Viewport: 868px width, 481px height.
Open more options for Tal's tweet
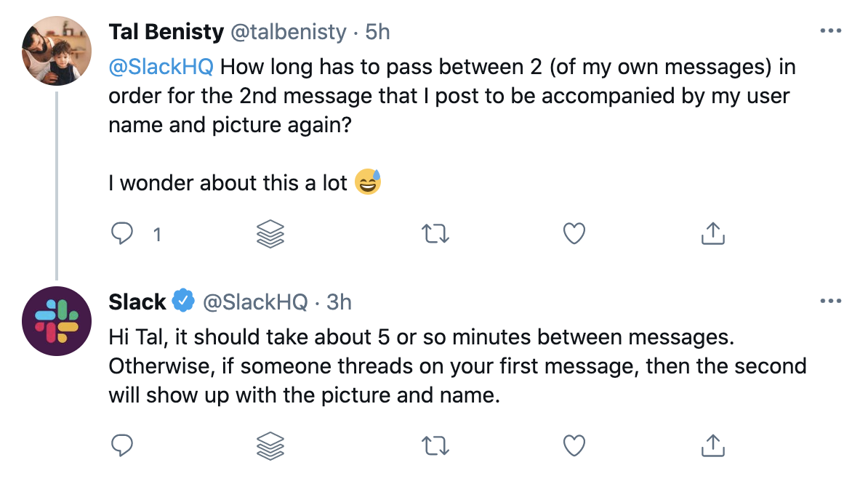(830, 31)
